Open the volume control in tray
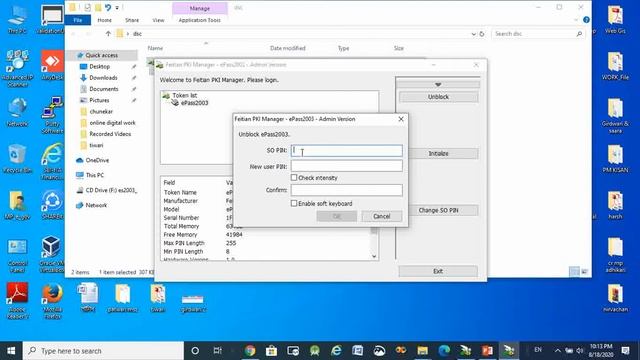Image resolution: width=640 pixels, height=360 pixels. pos(580,351)
